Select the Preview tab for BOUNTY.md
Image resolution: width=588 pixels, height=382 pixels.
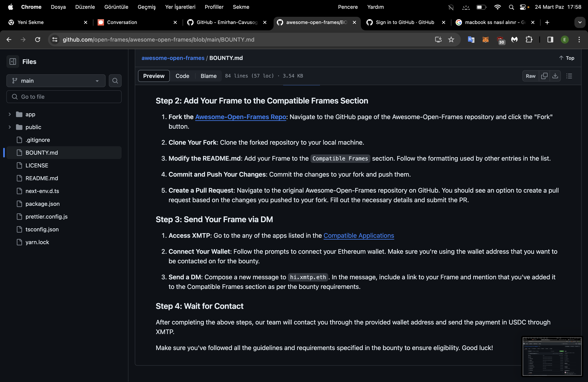[x=154, y=76]
